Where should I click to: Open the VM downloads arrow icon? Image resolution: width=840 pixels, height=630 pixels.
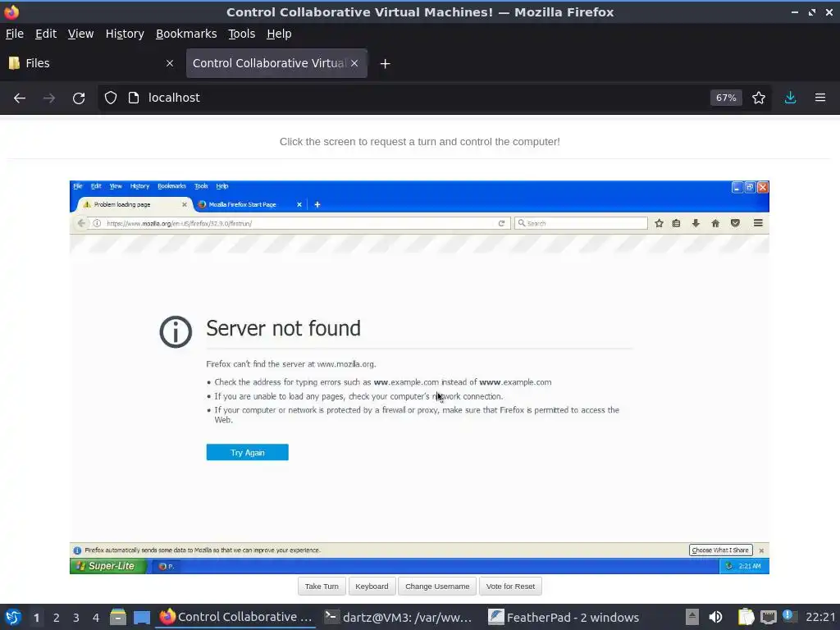click(x=696, y=223)
